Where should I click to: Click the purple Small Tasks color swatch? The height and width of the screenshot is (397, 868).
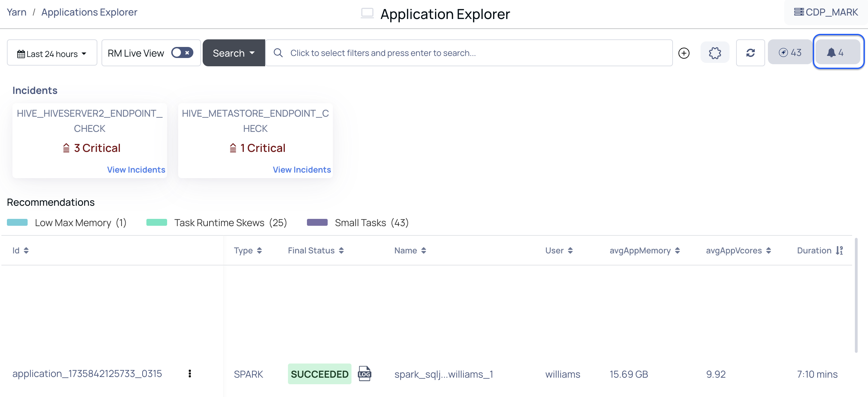317,222
